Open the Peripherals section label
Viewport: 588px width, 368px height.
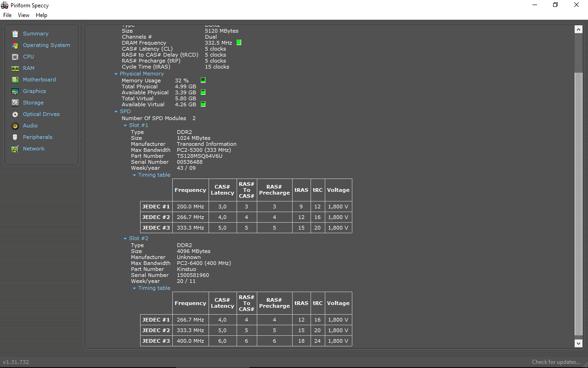coord(38,137)
